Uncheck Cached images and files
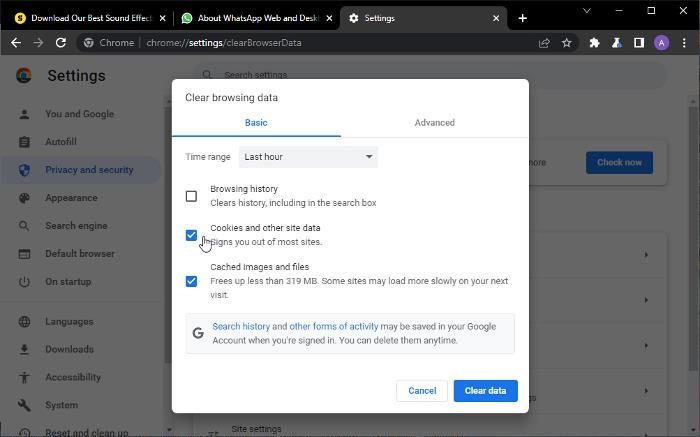 pyautogui.click(x=191, y=281)
